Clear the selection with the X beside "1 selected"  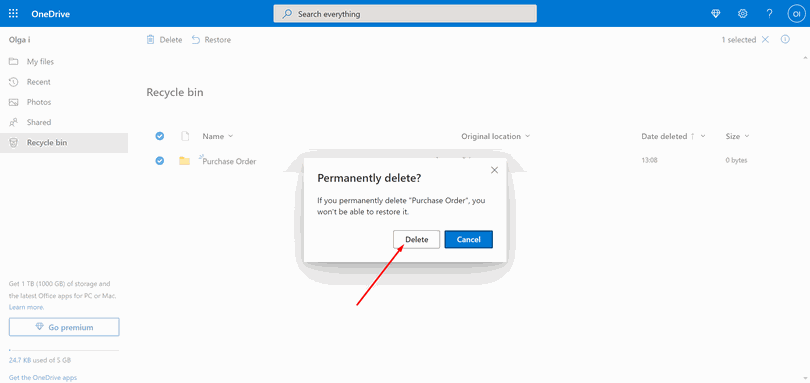pyautogui.click(x=765, y=40)
